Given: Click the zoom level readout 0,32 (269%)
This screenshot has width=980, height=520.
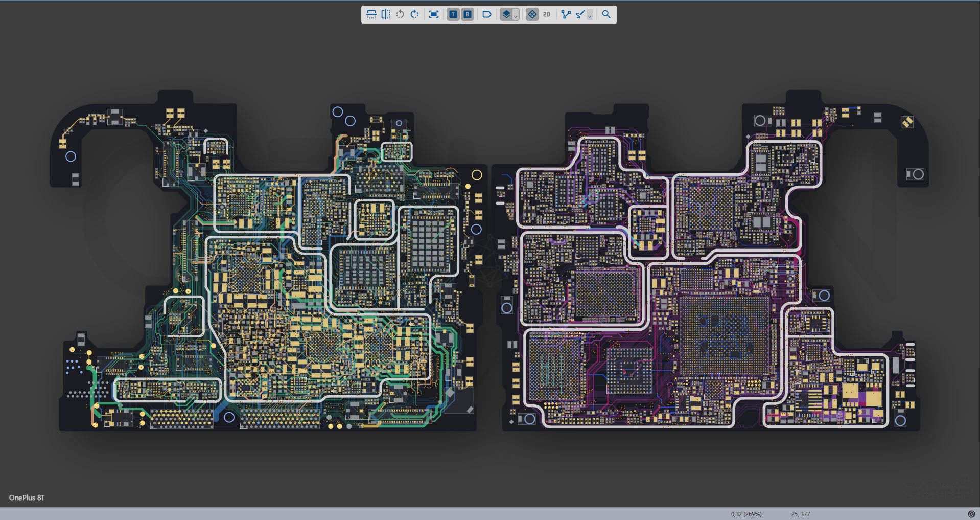Looking at the screenshot, I should pyautogui.click(x=746, y=514).
